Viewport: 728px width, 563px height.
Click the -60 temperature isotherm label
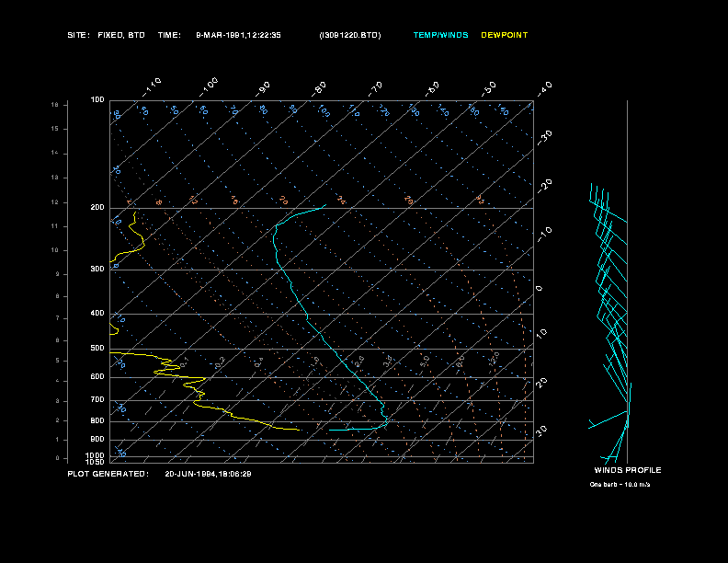(x=432, y=88)
